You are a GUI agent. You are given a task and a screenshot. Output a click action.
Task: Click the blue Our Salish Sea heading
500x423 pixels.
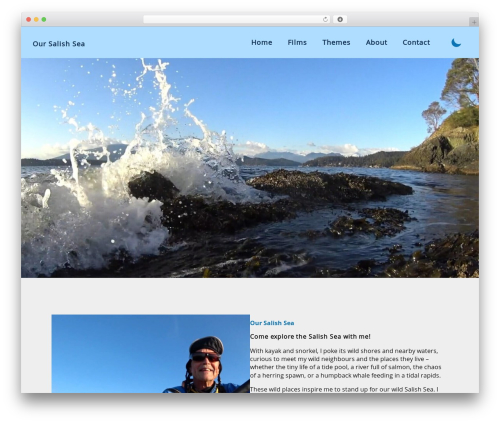click(272, 323)
